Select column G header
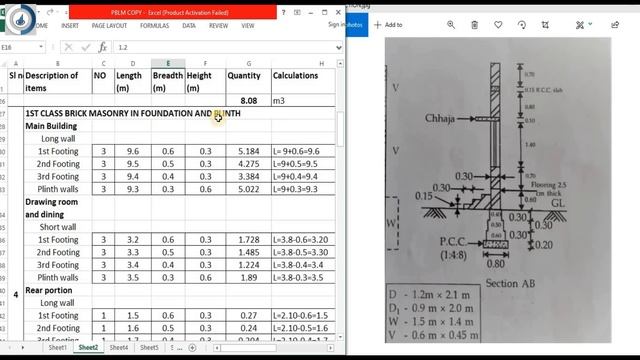 pos(248,63)
